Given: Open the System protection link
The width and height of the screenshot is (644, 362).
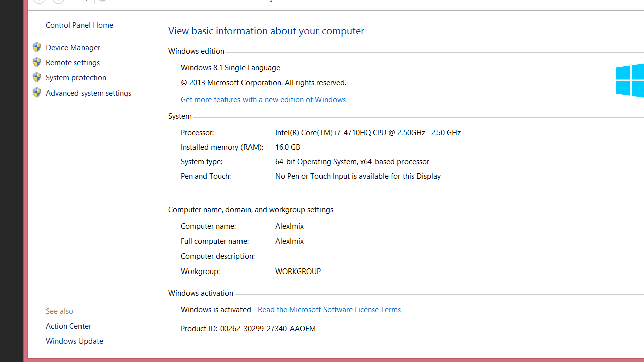Looking at the screenshot, I should 76,78.
